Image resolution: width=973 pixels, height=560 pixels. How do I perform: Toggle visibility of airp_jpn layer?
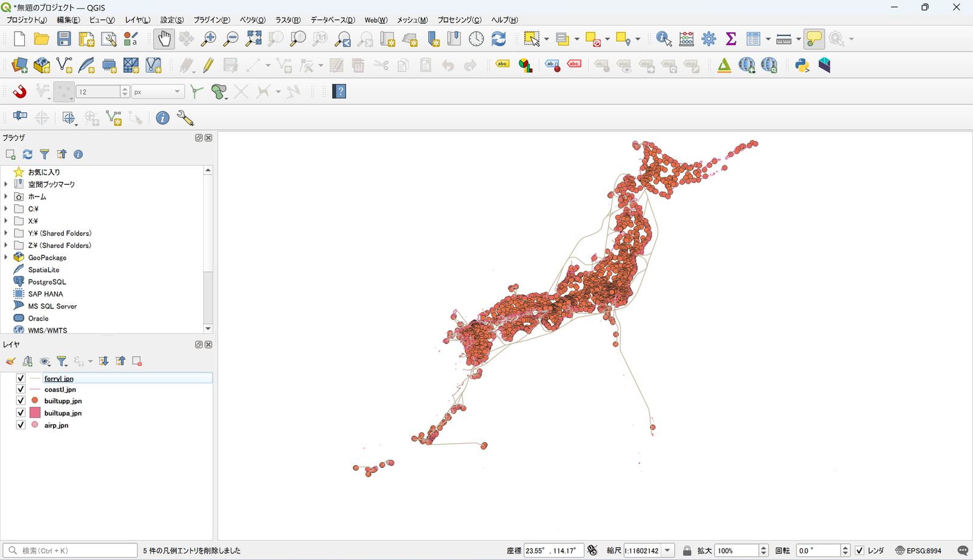tap(21, 425)
